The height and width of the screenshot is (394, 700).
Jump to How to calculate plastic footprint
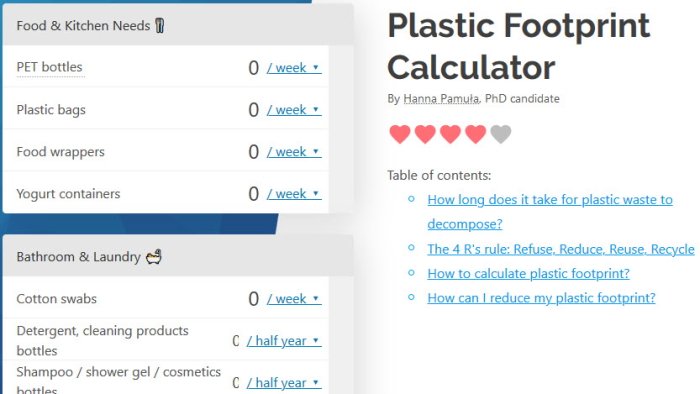pos(529,273)
